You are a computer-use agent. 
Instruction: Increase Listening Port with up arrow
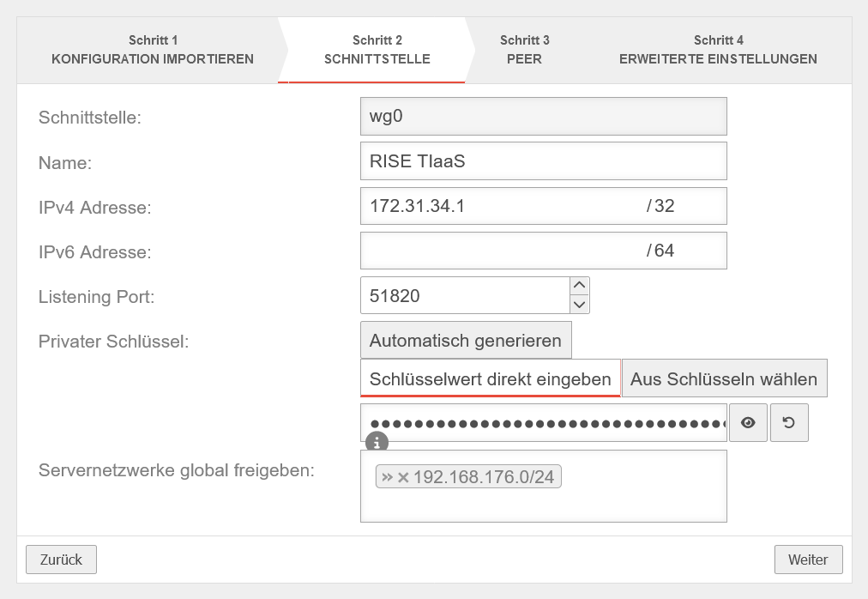[x=580, y=286]
